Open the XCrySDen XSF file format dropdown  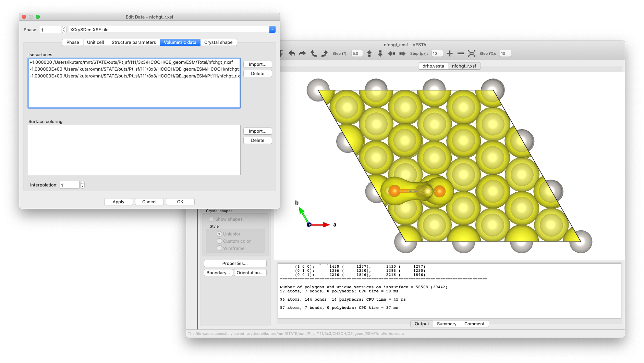pyautogui.click(x=272, y=29)
